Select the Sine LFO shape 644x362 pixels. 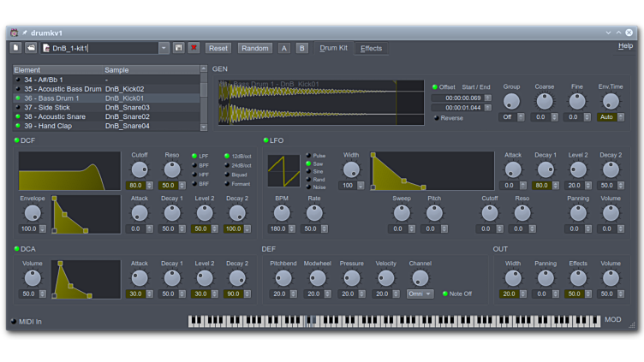coord(308,171)
